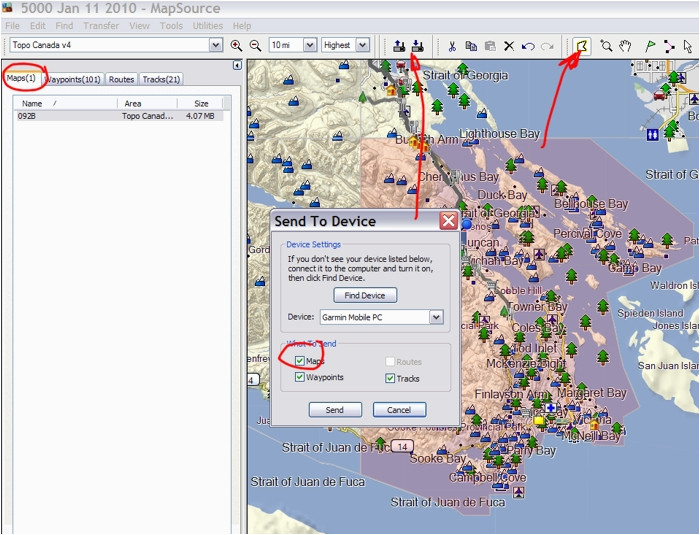
Task: Switch to the Waypoints(101) tab
Action: coord(74,79)
